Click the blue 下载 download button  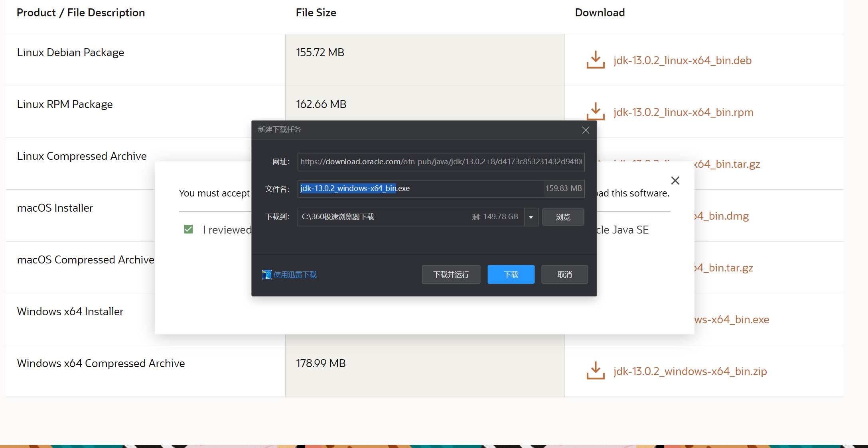[x=511, y=275]
